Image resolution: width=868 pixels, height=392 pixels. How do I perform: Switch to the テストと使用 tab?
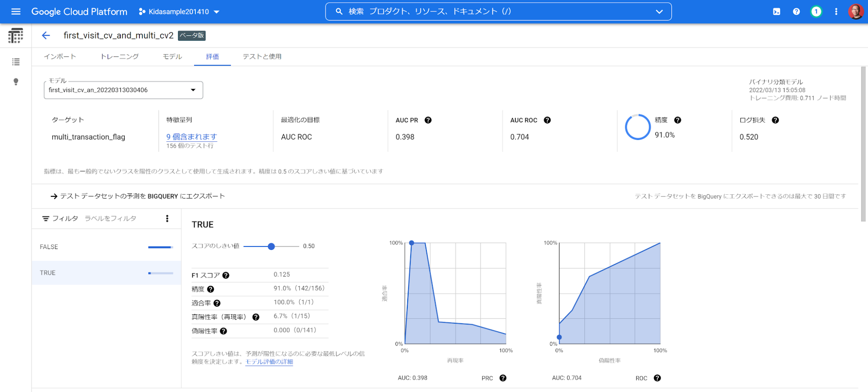262,57
